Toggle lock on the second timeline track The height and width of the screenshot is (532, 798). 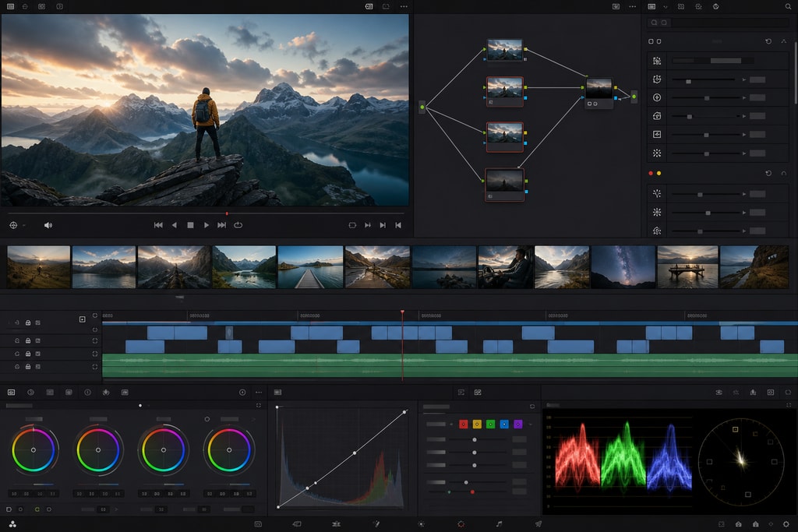click(28, 340)
